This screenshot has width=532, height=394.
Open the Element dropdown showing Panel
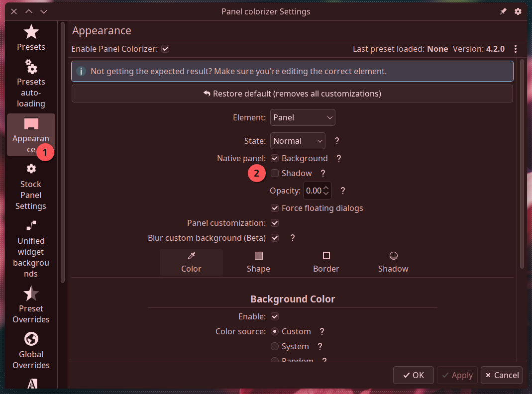click(x=303, y=117)
